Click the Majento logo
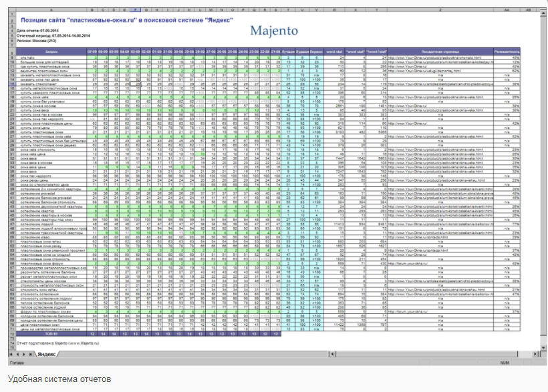The image size is (548, 392). [x=275, y=30]
